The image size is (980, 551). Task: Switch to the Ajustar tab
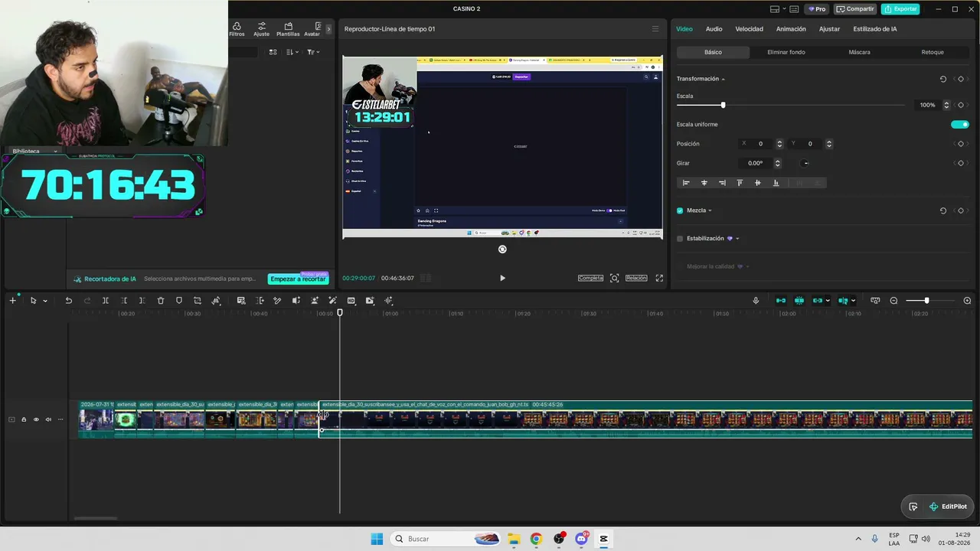(x=829, y=29)
